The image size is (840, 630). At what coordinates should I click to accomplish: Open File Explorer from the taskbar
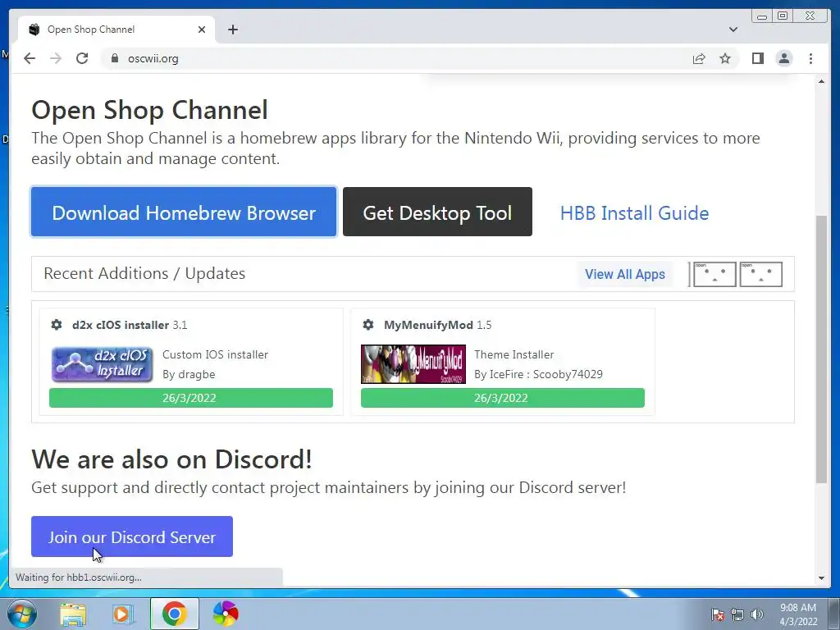[x=72, y=614]
